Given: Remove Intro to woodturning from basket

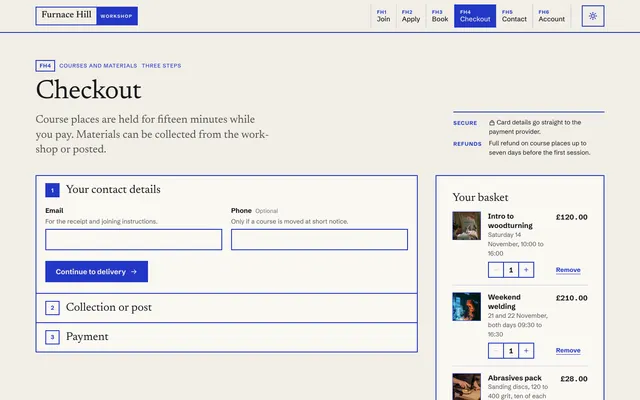Looking at the screenshot, I should pos(568,270).
